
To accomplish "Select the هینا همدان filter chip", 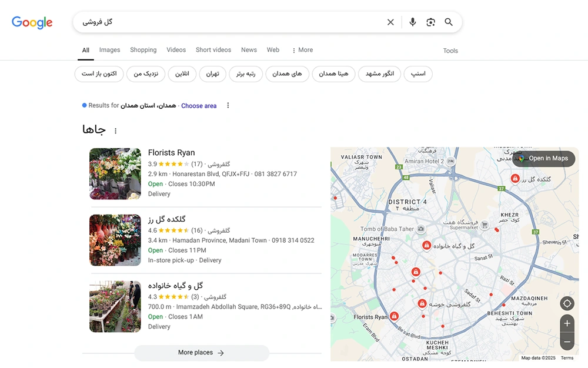I will tap(334, 74).
